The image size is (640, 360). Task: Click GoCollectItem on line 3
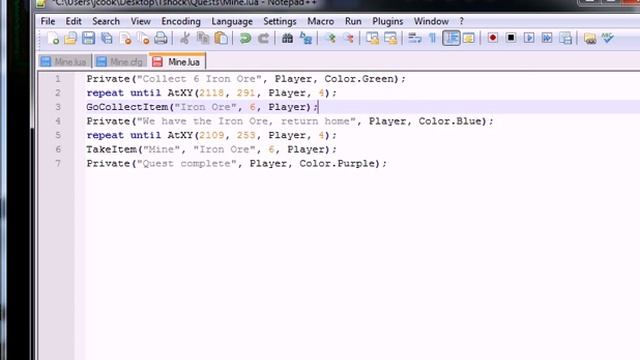click(127, 107)
